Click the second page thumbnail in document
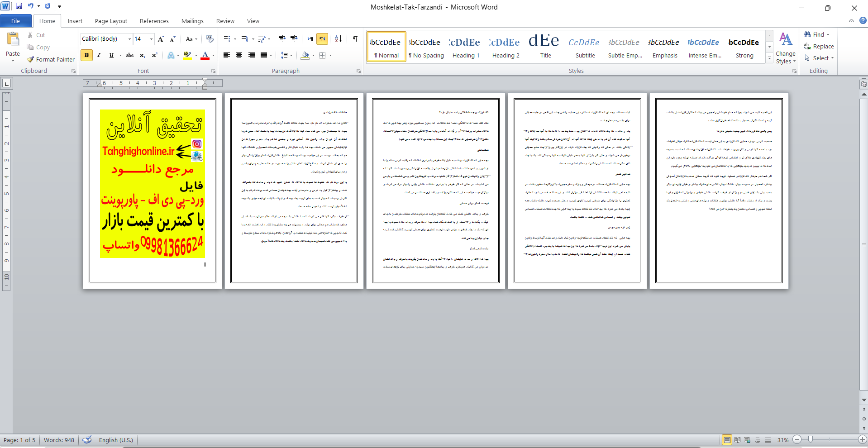Viewport: 868px width, 448px height. (x=294, y=191)
